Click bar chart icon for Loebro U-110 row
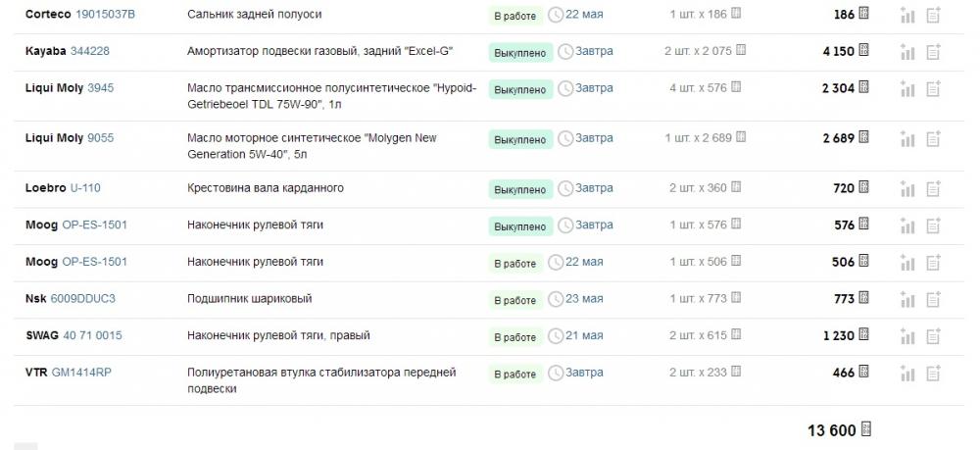Screen dimensions: 980x450 (x=907, y=188)
